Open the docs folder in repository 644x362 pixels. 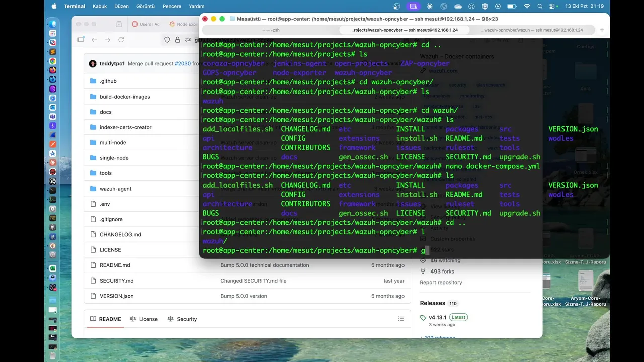[105, 112]
